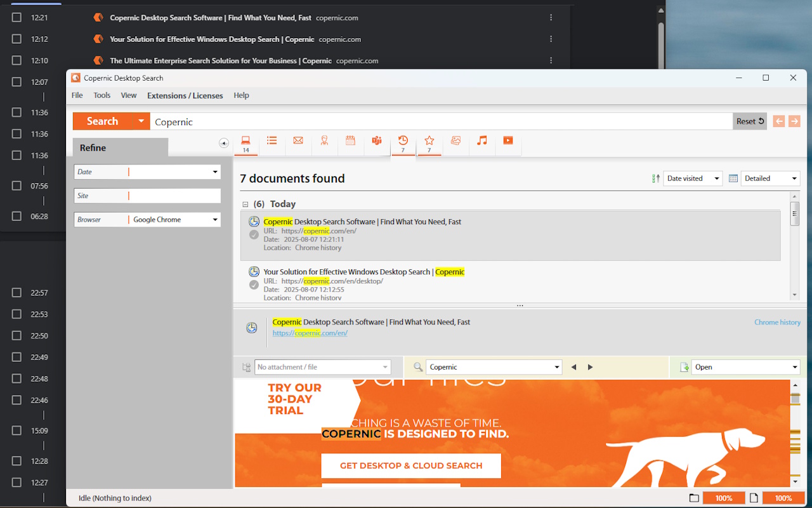This screenshot has width=812, height=508.
Task: Select the Music notes category icon
Action: tap(481, 141)
